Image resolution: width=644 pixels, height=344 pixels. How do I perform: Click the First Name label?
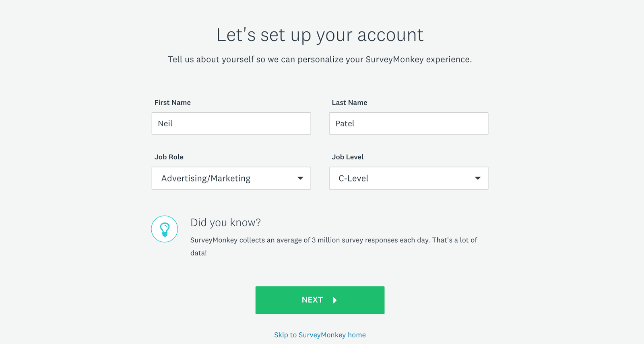(173, 103)
